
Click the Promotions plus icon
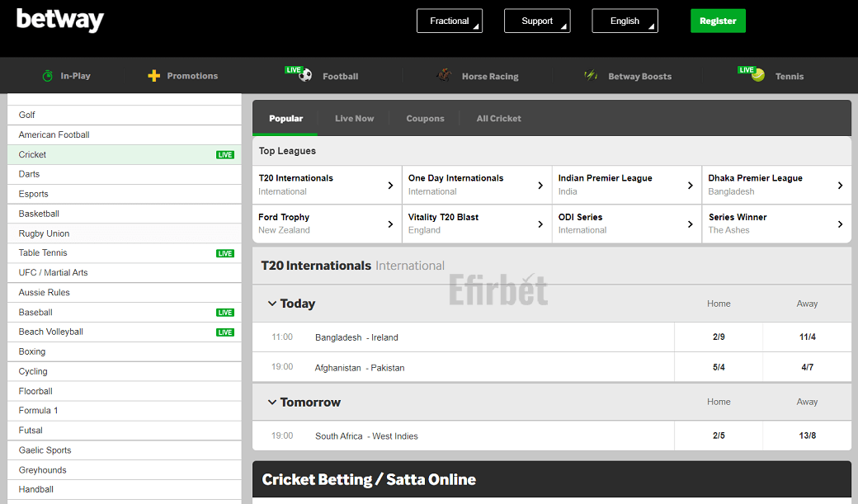point(154,76)
